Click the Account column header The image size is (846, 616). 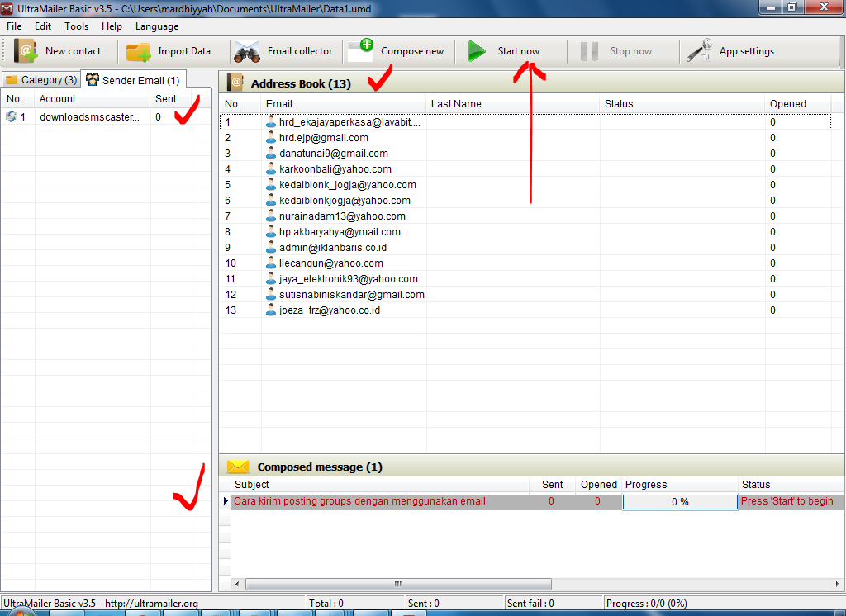93,99
